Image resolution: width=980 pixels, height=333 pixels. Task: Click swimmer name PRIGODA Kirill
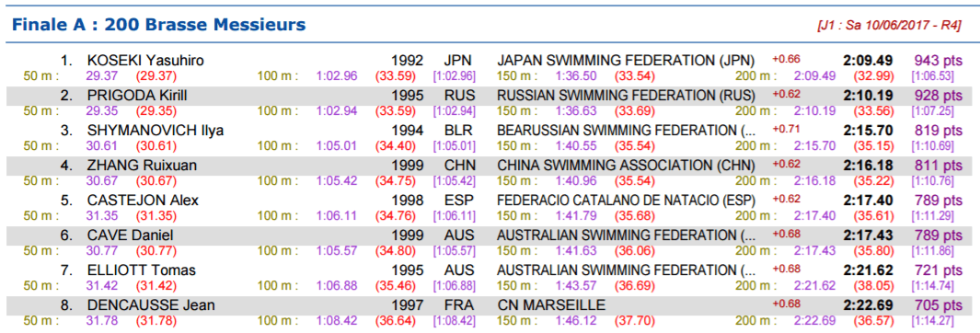(137, 96)
